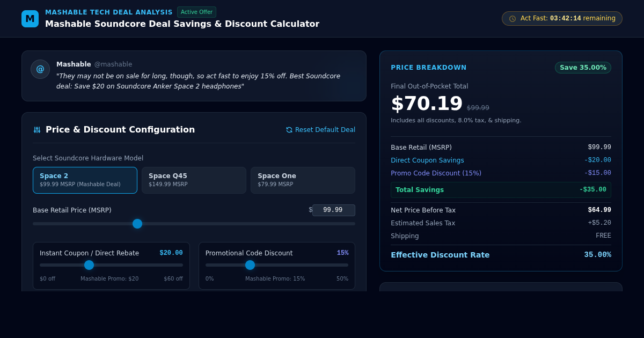Choose the Space One hardware model
The width and height of the screenshot is (644, 338).
pyautogui.click(x=303, y=180)
